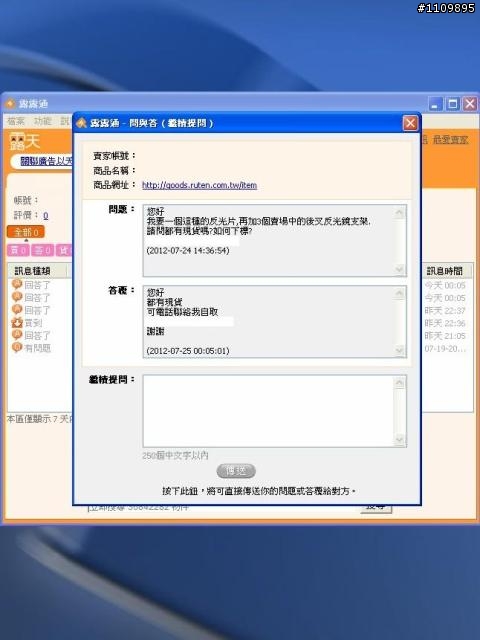Click the 有問題 icon in the message list

click(x=17, y=348)
